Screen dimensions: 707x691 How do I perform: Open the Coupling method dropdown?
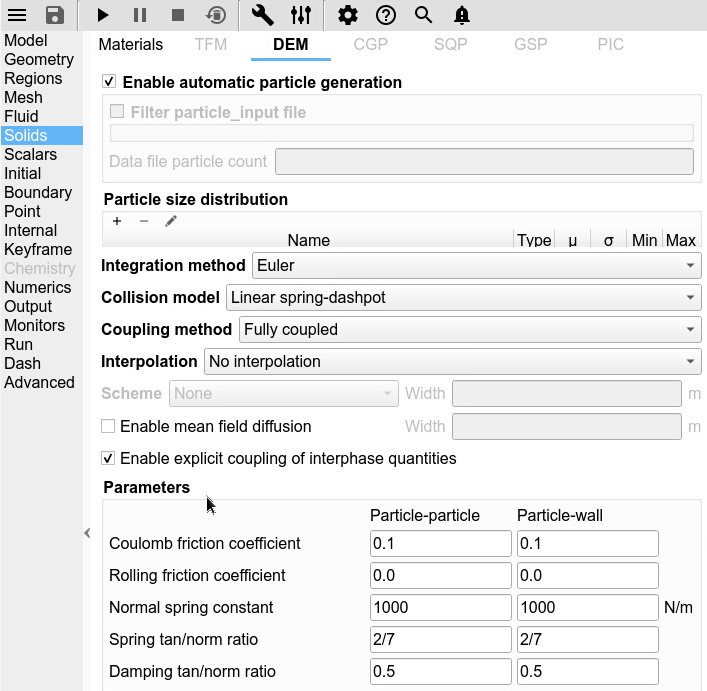pyautogui.click(x=468, y=330)
